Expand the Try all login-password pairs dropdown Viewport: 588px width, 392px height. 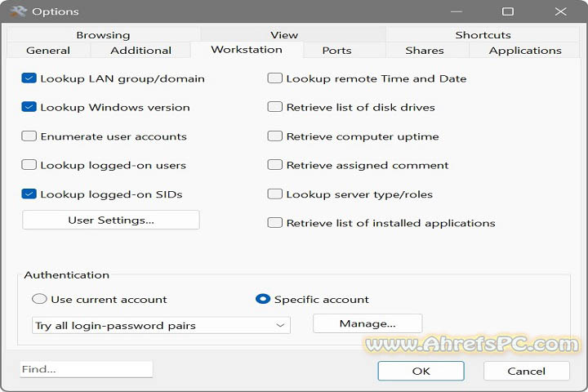[x=161, y=325]
